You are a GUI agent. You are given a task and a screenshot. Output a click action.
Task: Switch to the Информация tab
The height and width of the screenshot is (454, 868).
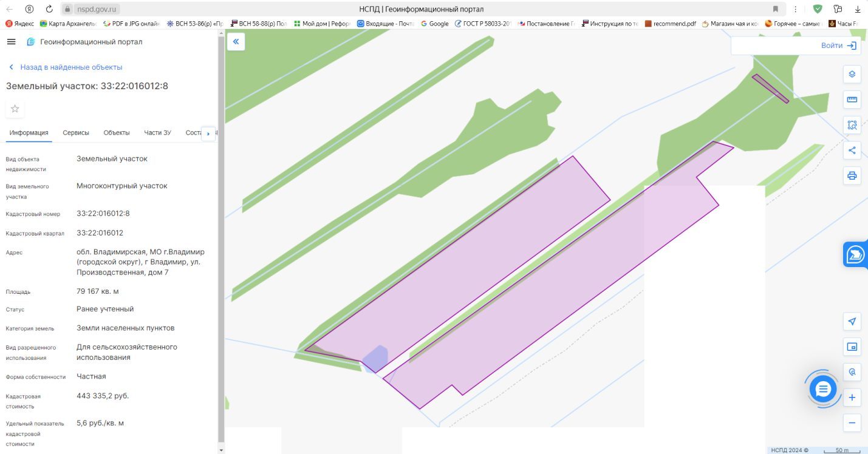point(29,133)
